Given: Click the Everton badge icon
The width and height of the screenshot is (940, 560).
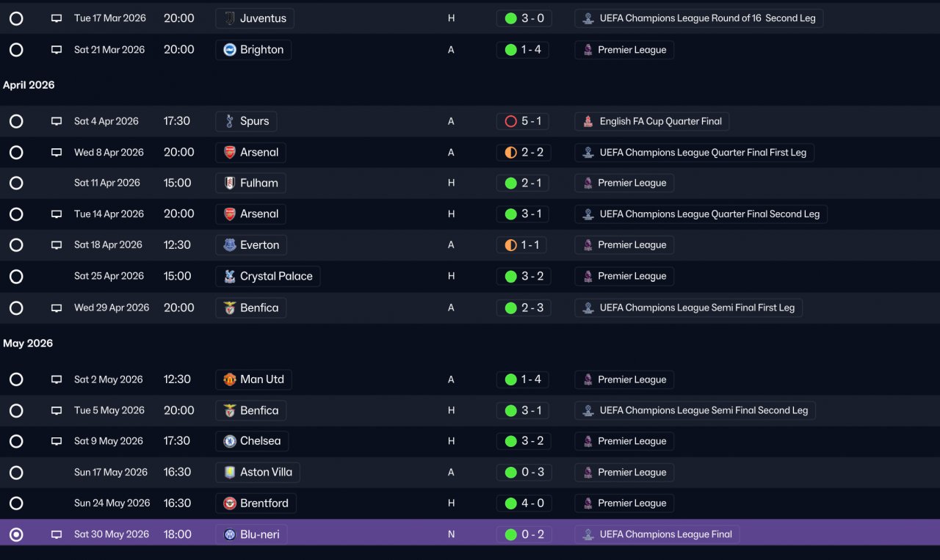Looking at the screenshot, I should click(x=230, y=245).
